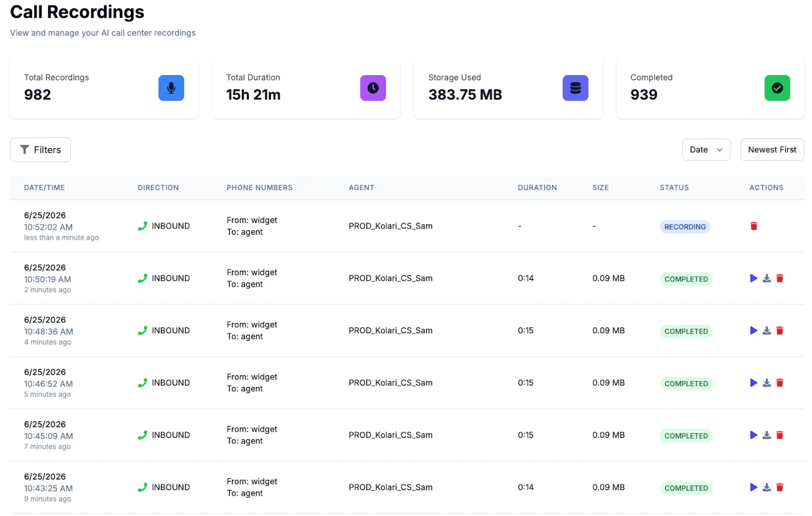This screenshot has width=812, height=516.
Task: Delete the 10:46:52 AM recording
Action: click(x=780, y=383)
